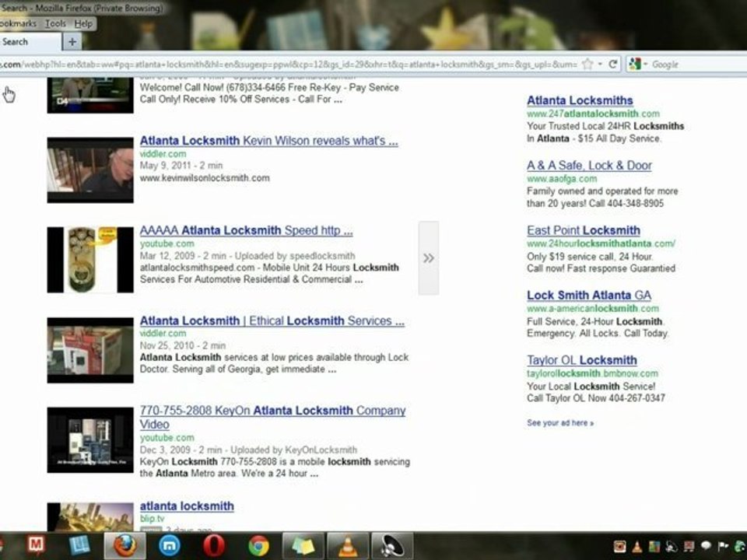Open Ethical Locksmith Services result link
The image size is (747, 560).
(272, 321)
